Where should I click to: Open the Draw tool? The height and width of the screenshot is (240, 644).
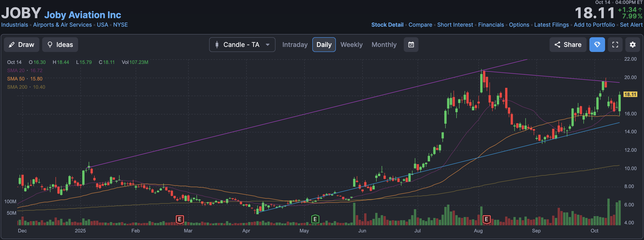[x=21, y=45]
